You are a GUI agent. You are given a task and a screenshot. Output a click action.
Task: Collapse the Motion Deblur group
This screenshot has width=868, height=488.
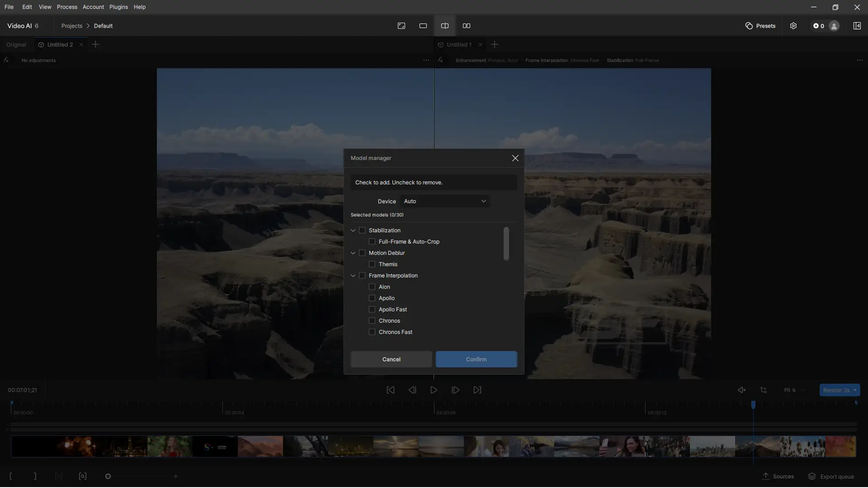pyautogui.click(x=353, y=253)
